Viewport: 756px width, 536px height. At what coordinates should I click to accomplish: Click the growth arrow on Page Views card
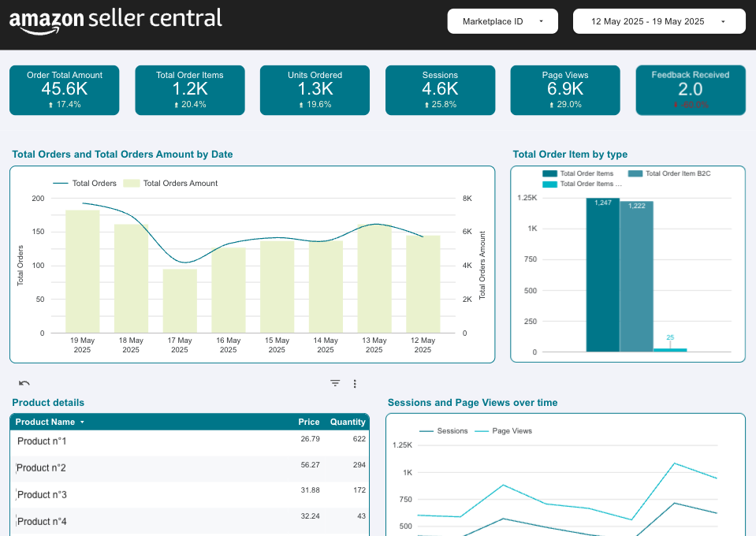549,103
